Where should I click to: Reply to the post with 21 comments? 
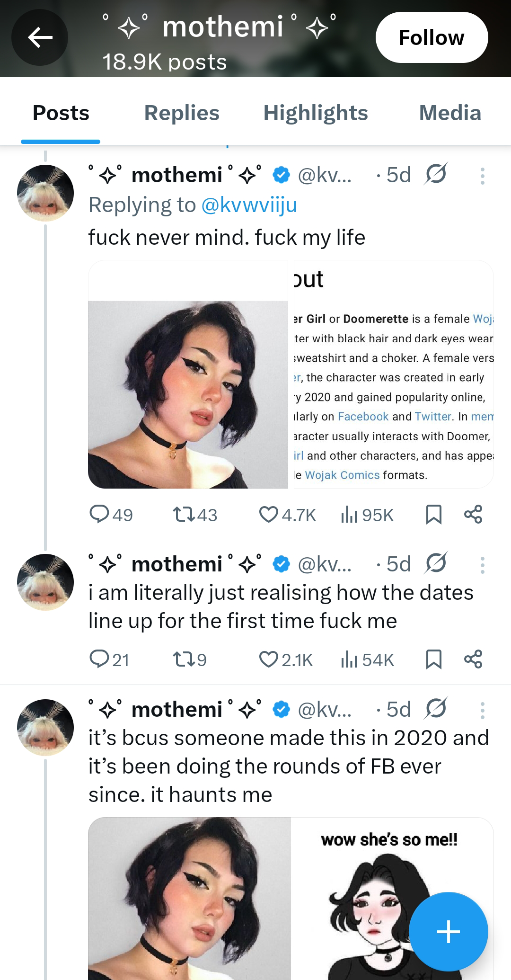(99, 659)
